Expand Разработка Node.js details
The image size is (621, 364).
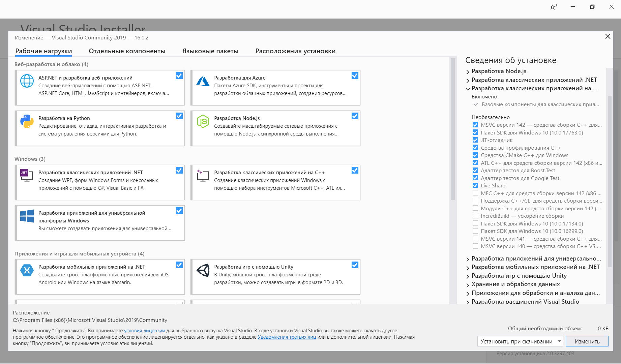tap(468, 71)
